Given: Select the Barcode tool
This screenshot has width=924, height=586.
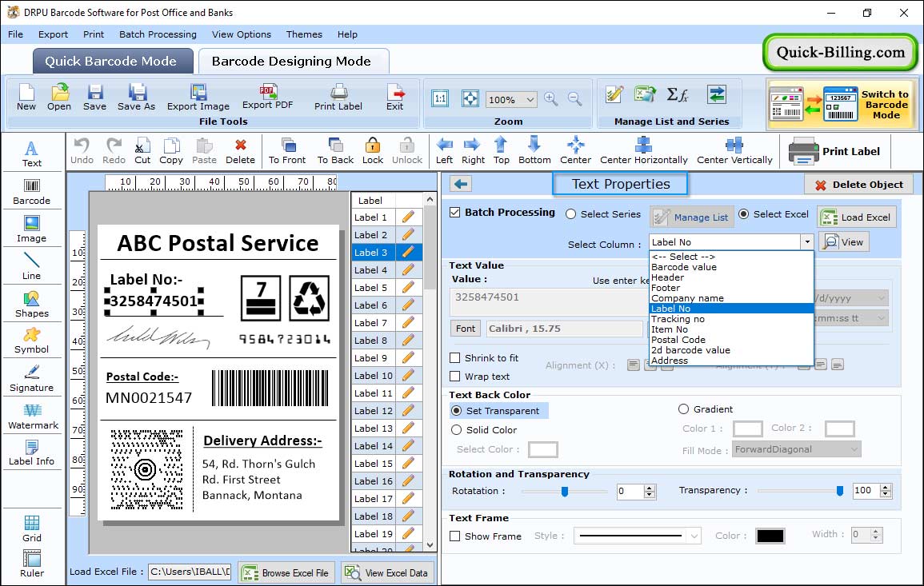Looking at the screenshot, I should tap(32, 192).
